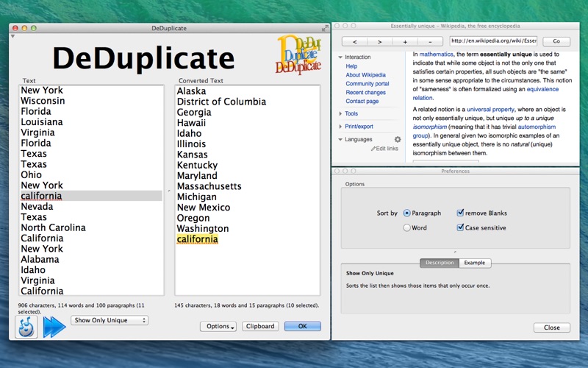This screenshot has width=588, height=368.
Task: Follow the isomorphism link
Action: (430, 127)
